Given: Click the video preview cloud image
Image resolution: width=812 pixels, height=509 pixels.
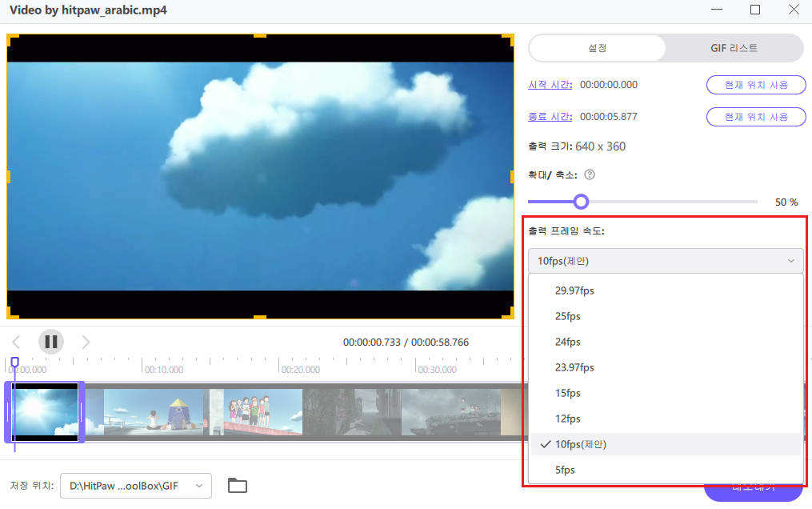Looking at the screenshot, I should coord(260,176).
